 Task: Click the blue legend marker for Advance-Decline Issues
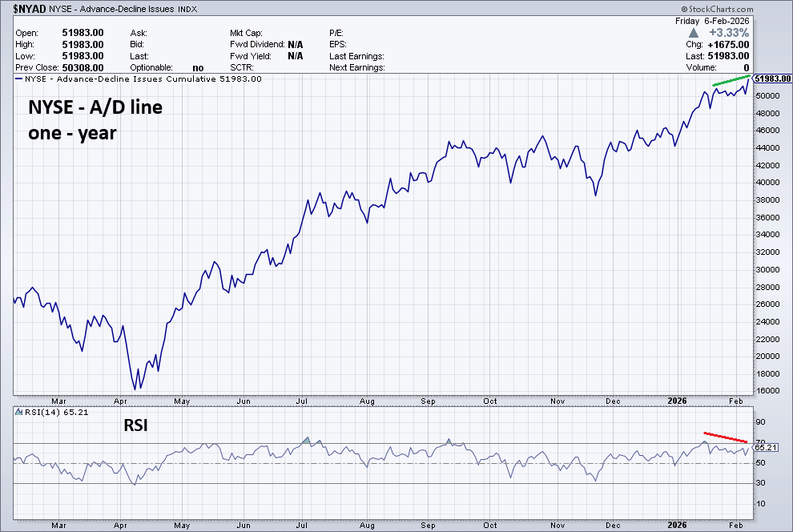18,79
